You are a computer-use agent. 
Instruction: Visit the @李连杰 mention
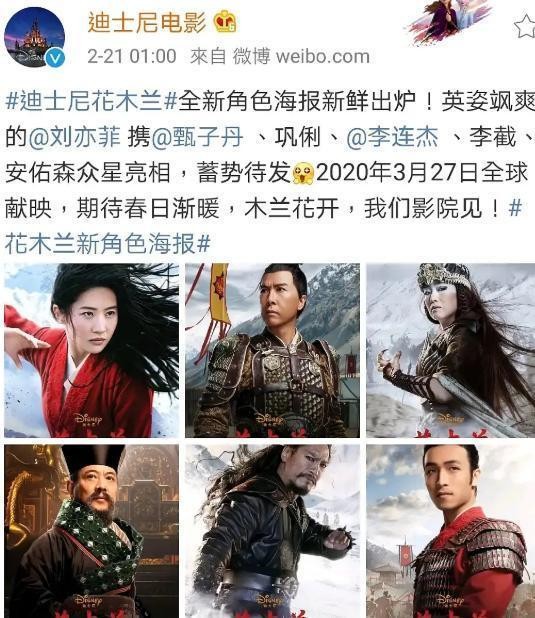point(392,138)
